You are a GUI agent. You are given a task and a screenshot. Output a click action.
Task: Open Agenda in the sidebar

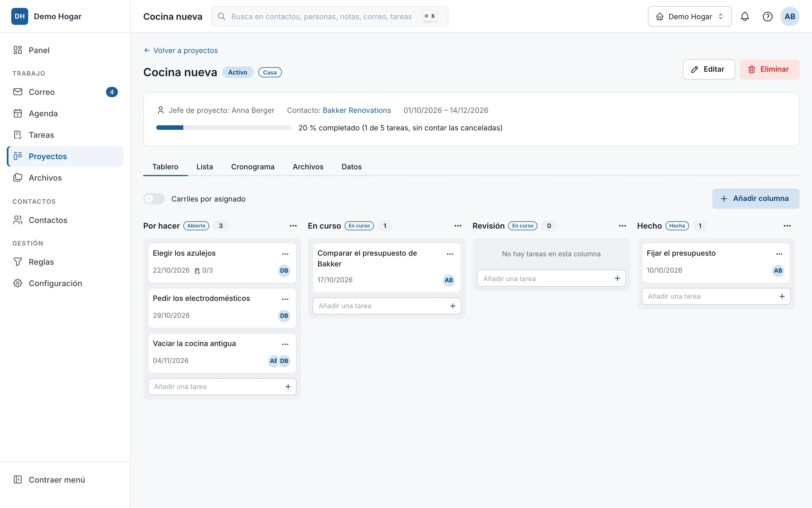65,113
